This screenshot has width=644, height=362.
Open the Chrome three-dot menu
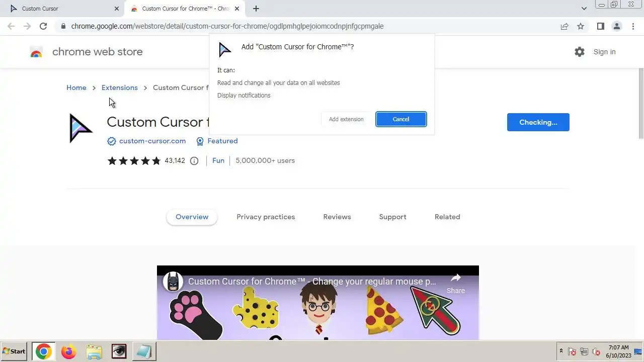(x=633, y=26)
